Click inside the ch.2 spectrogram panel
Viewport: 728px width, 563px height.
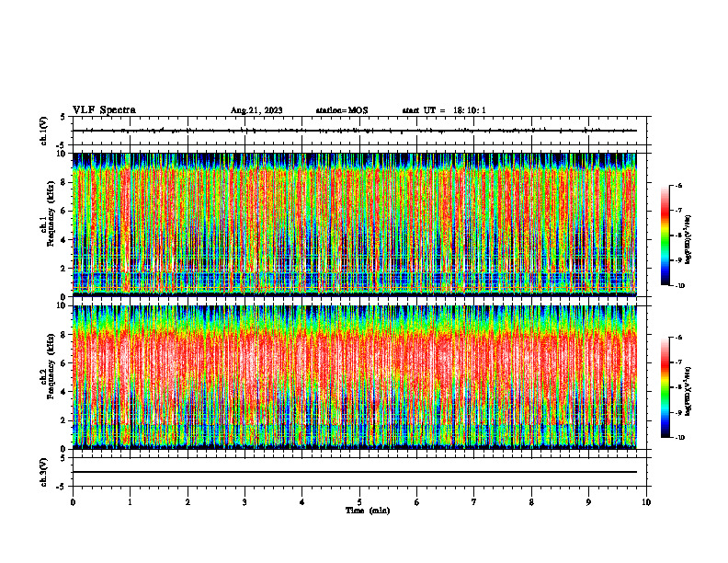tap(355, 377)
